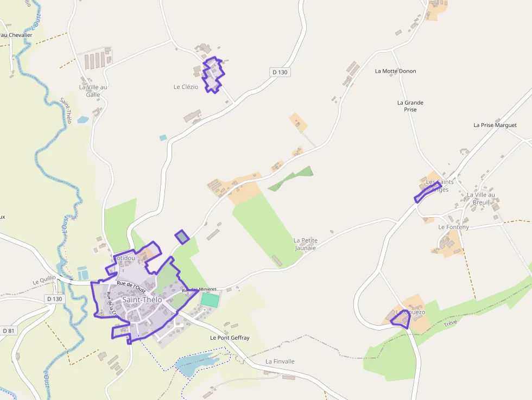Screen dimensions: 532x400
Task: Click the D 130 road shield near Le Quillio
Action: tap(55, 299)
